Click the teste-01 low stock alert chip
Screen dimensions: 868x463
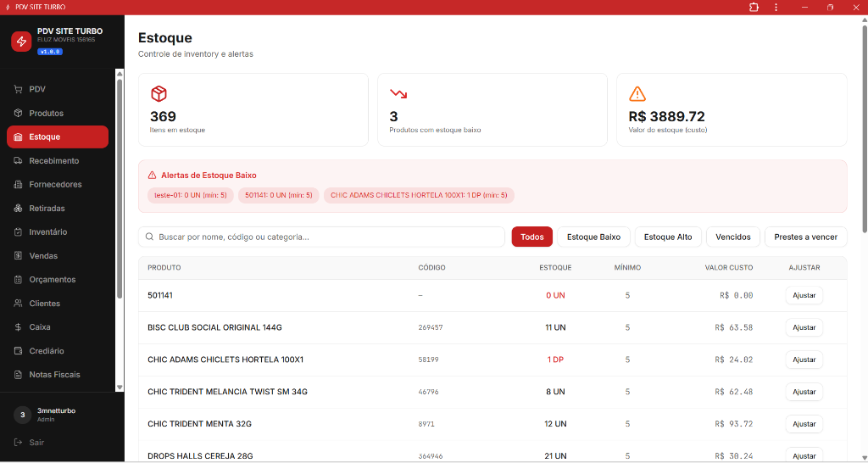[x=191, y=195]
